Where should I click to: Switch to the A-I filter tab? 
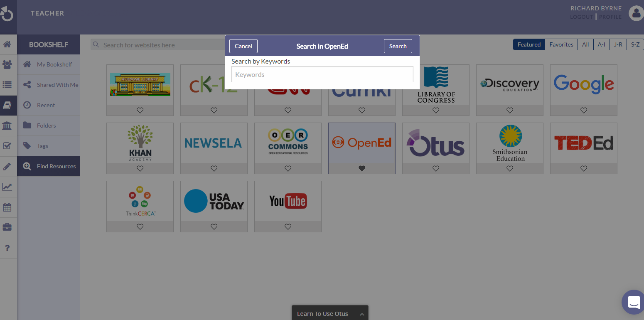click(x=602, y=44)
